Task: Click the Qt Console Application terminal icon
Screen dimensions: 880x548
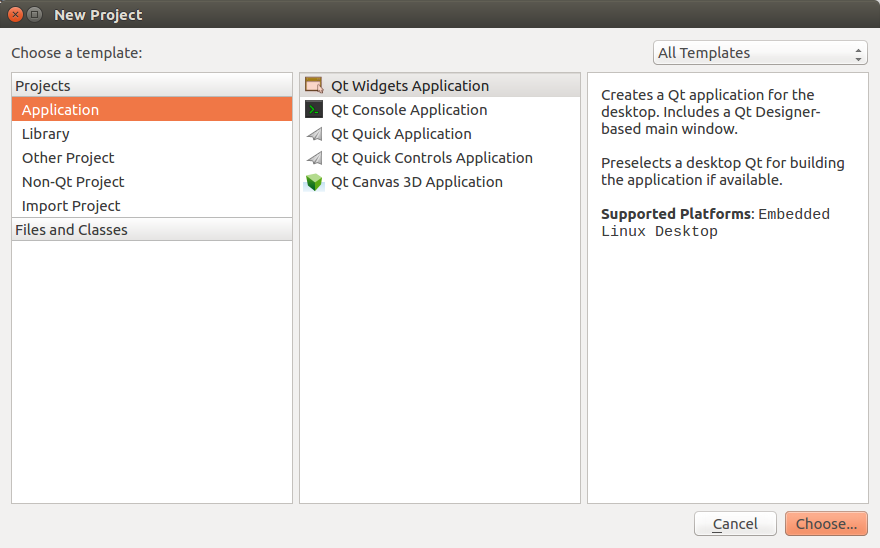Action: tap(314, 110)
